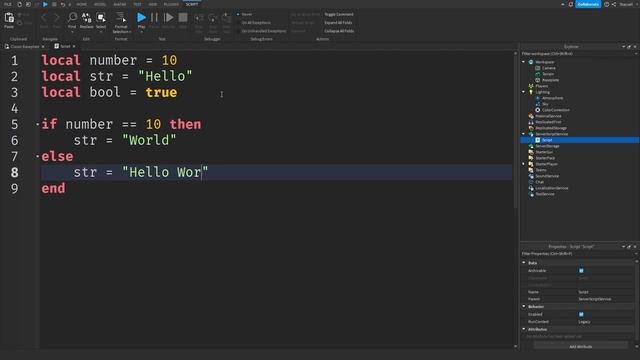Click the Format Selection icon
640x360 pixels.
click(121, 18)
